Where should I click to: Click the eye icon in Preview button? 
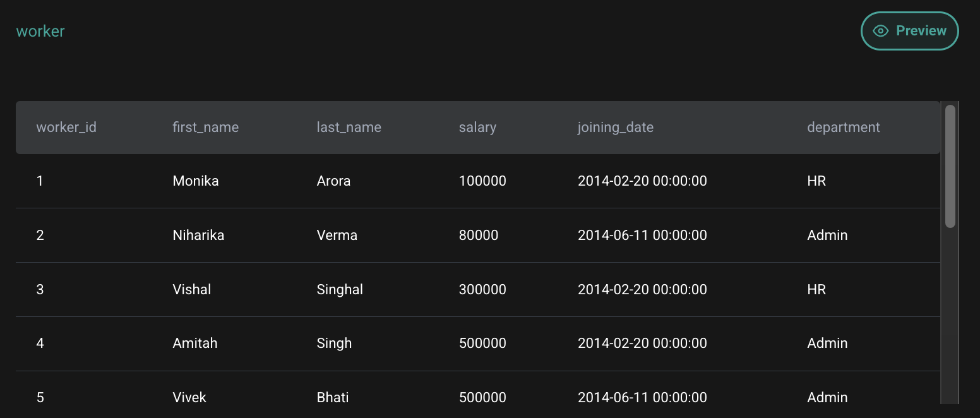880,31
